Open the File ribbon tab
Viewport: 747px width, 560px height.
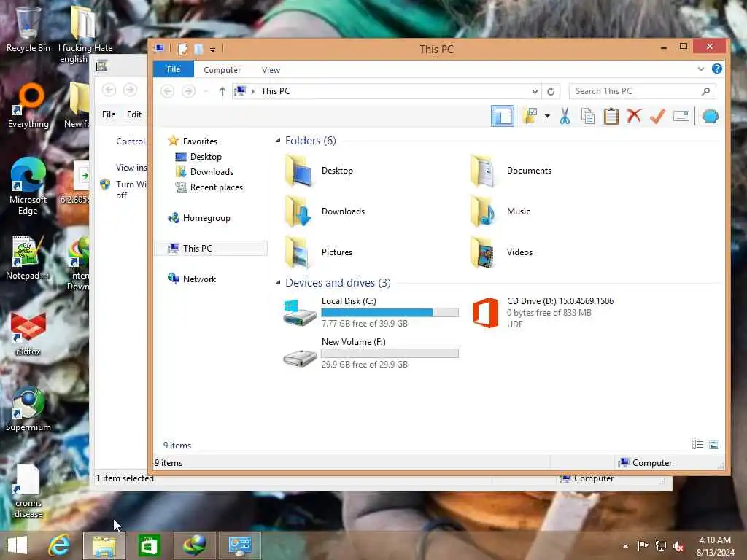(x=174, y=69)
